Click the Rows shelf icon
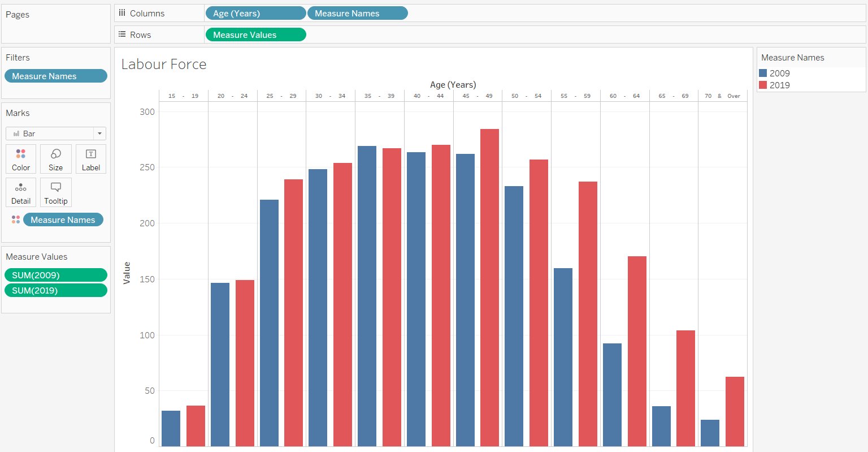This screenshot has width=868, height=452. click(x=122, y=35)
